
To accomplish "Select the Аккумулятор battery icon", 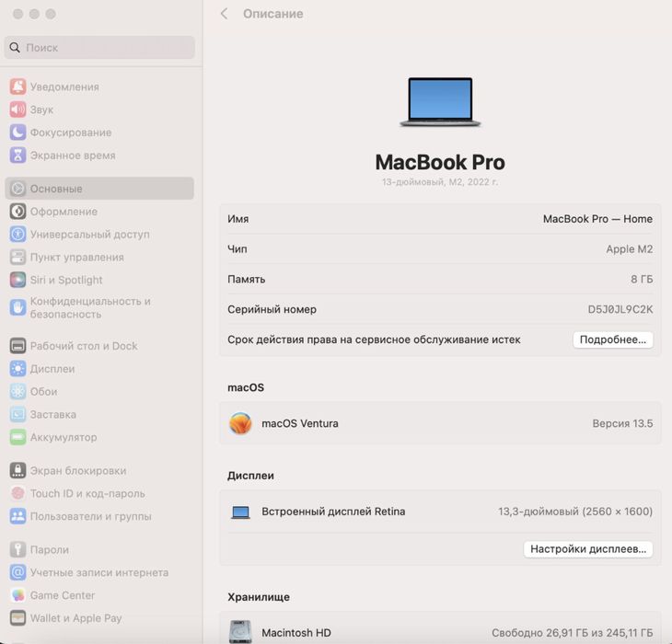I will click(17, 437).
